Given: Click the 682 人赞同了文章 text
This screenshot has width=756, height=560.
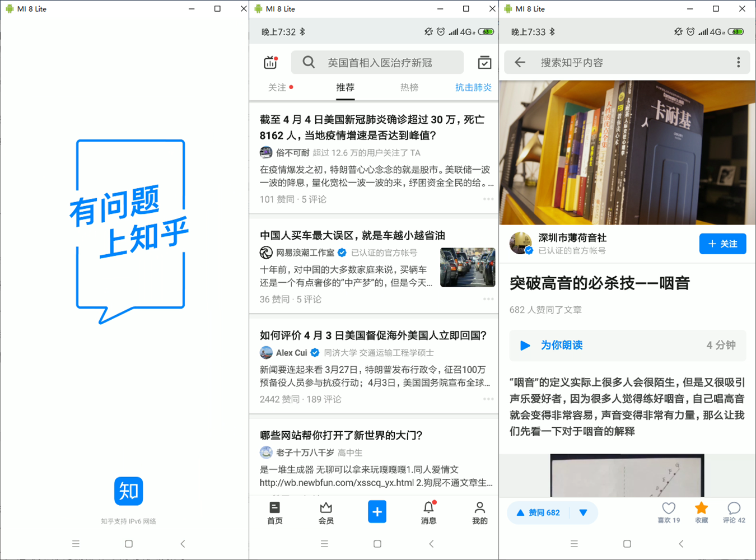Looking at the screenshot, I should [x=545, y=310].
